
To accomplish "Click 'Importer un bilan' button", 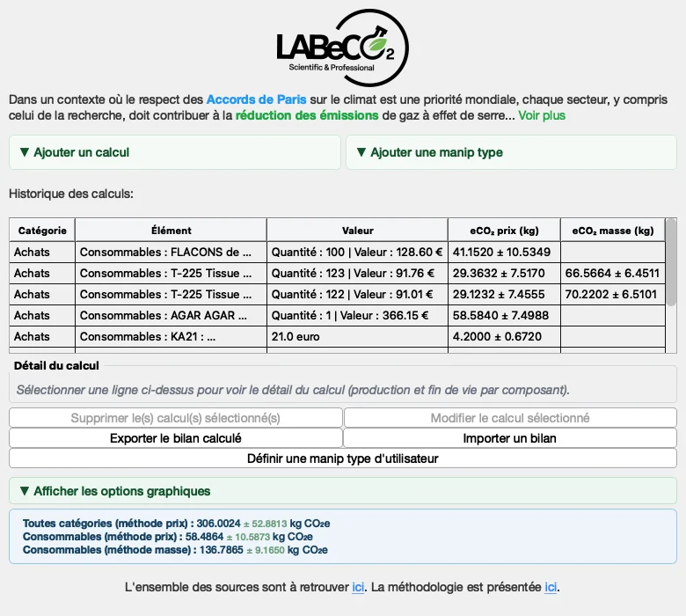I will (x=510, y=438).
